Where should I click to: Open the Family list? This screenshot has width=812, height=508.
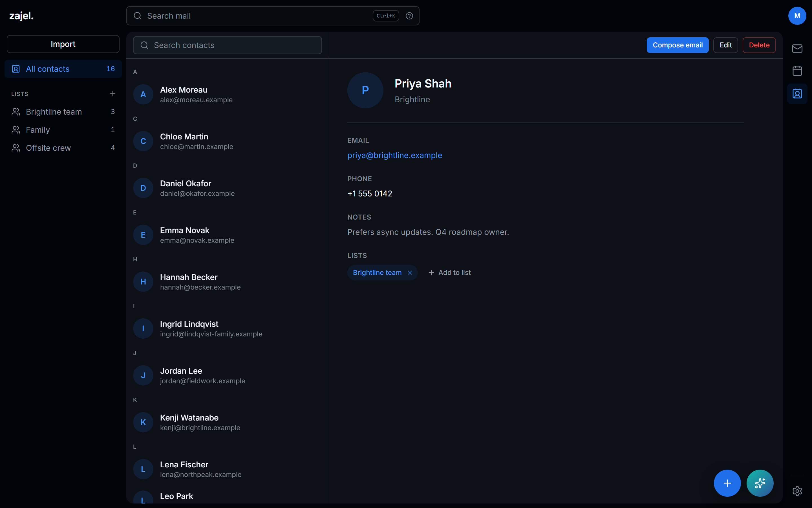(x=63, y=130)
